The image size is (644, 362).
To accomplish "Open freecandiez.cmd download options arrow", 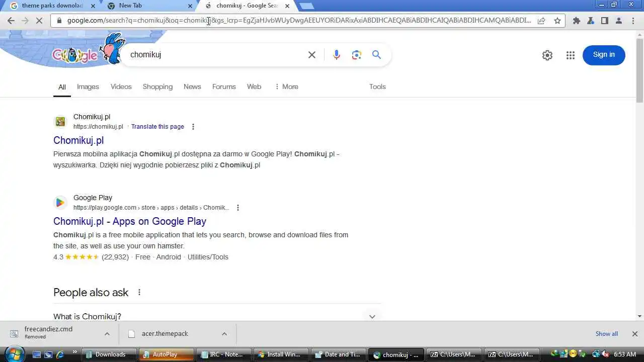I will tap(107, 334).
